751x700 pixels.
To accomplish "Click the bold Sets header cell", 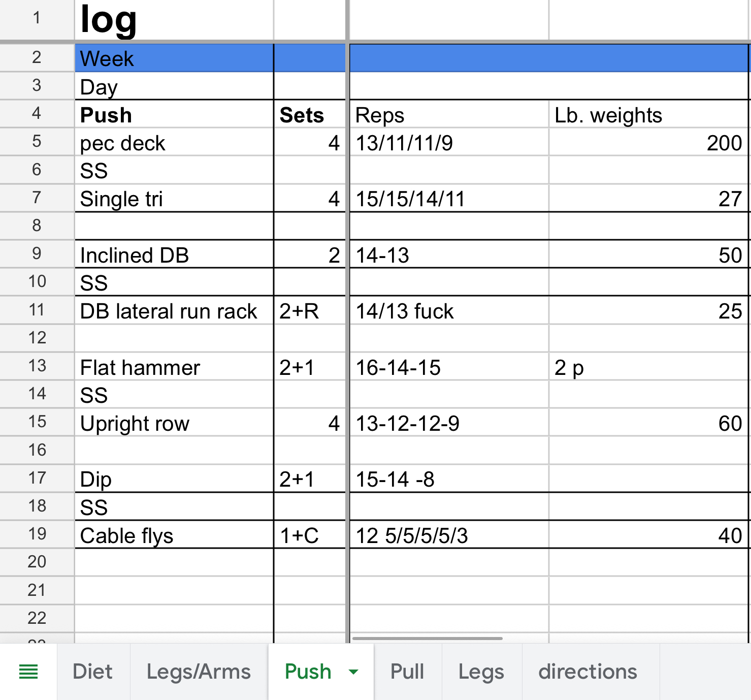I will [x=309, y=115].
